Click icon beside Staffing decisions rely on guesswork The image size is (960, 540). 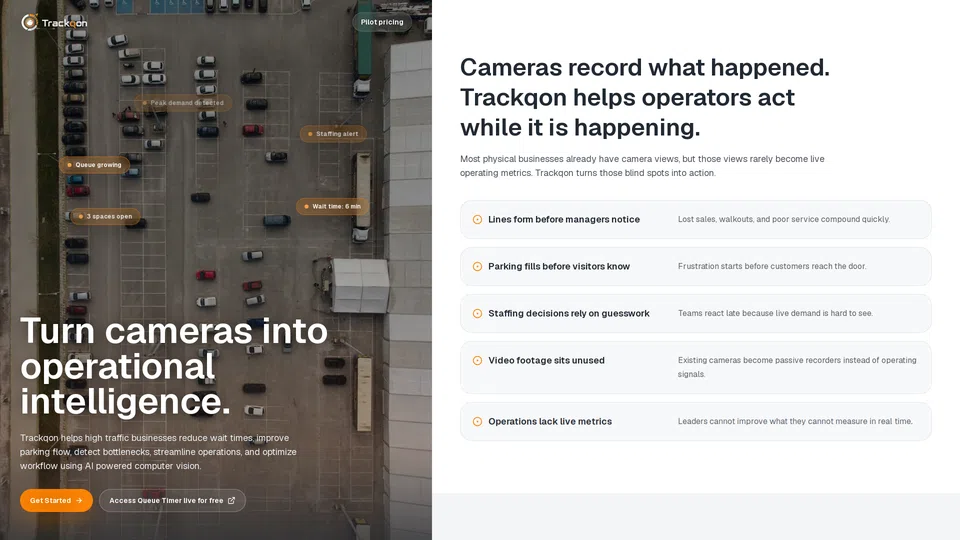[x=478, y=313]
